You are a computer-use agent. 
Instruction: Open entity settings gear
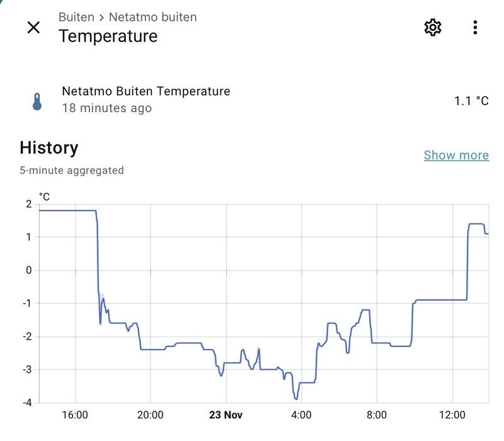[x=433, y=27]
